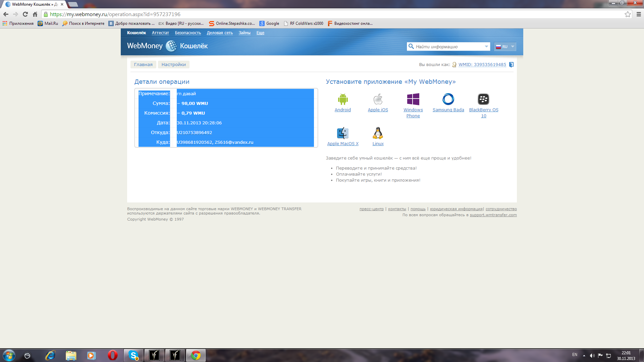
Task: Click the logout icon next to WMID
Action: [x=511, y=65]
